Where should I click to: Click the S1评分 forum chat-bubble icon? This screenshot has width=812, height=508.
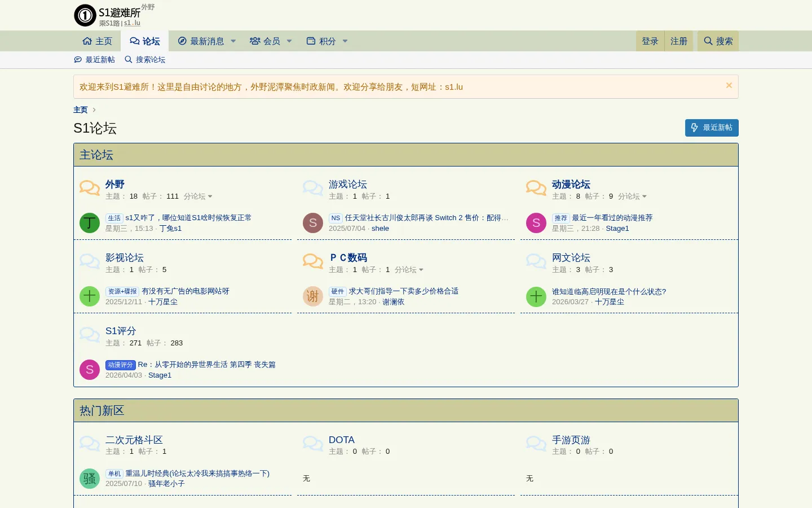pyautogui.click(x=90, y=335)
